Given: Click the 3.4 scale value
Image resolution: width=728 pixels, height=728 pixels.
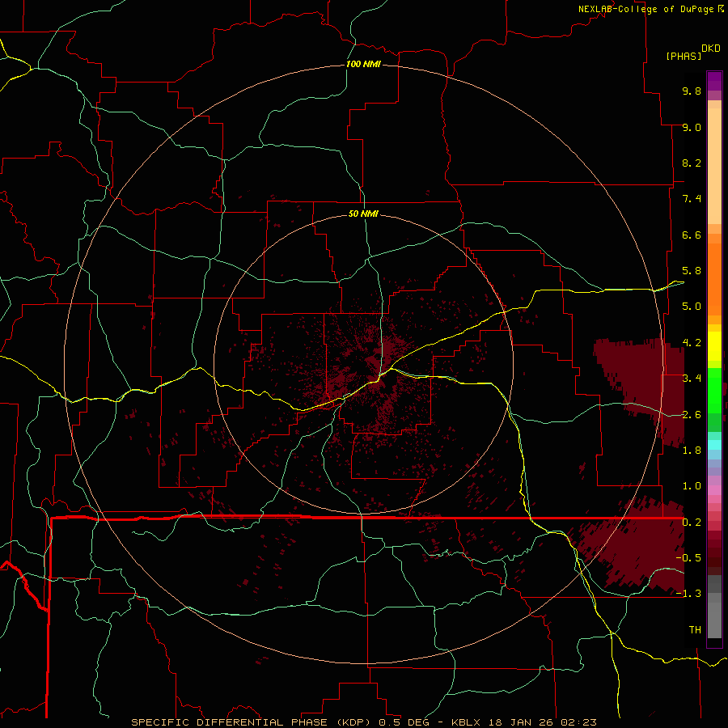Looking at the screenshot, I should pyautogui.click(x=692, y=379).
